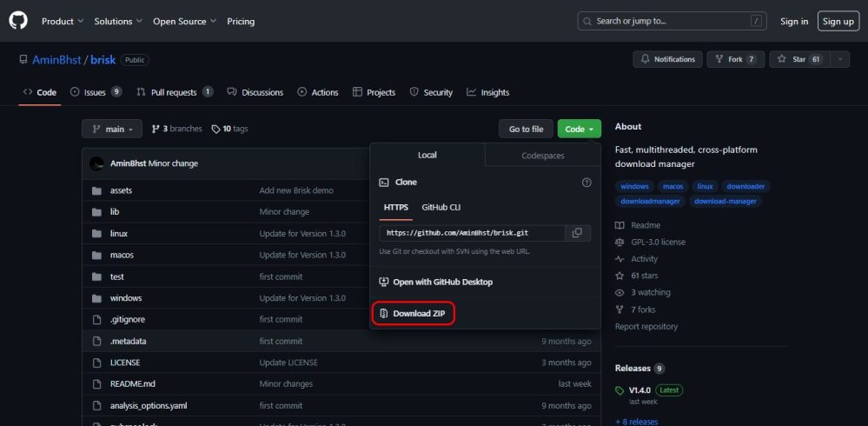Select the Local tab in Code popup
This screenshot has width=868, height=426.
click(427, 155)
